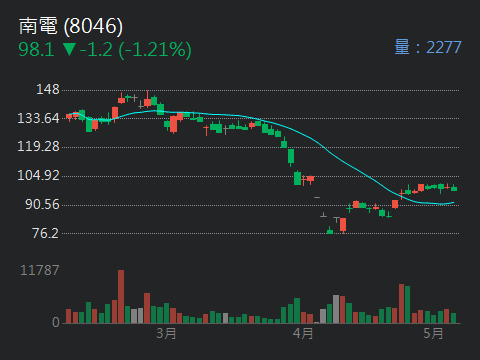Click the 133.64 price axis label
The image size is (480, 360).
tap(38, 118)
